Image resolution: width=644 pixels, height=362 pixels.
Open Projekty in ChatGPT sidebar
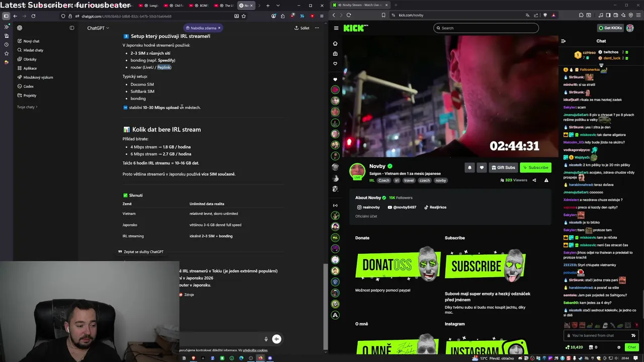click(x=27, y=96)
